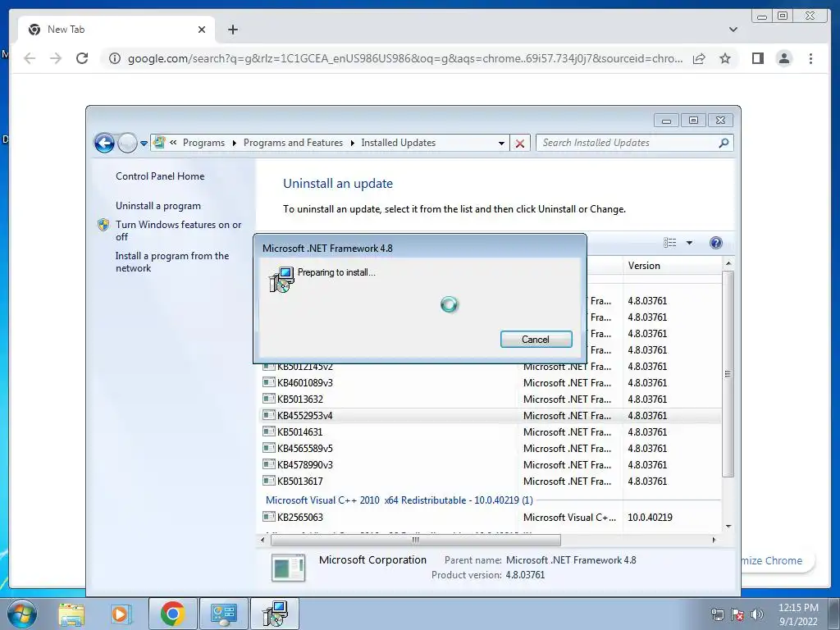This screenshot has width=840, height=630.
Task: Change the list view icon
Action: pos(669,243)
